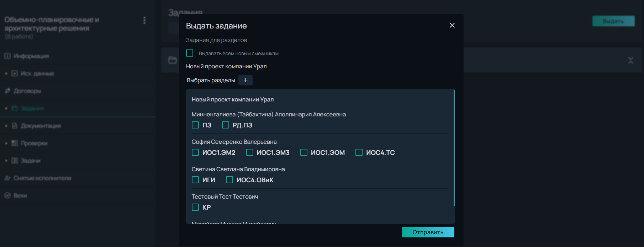Tick the КР checkbox
The width and height of the screenshot is (644, 247).
point(195,207)
